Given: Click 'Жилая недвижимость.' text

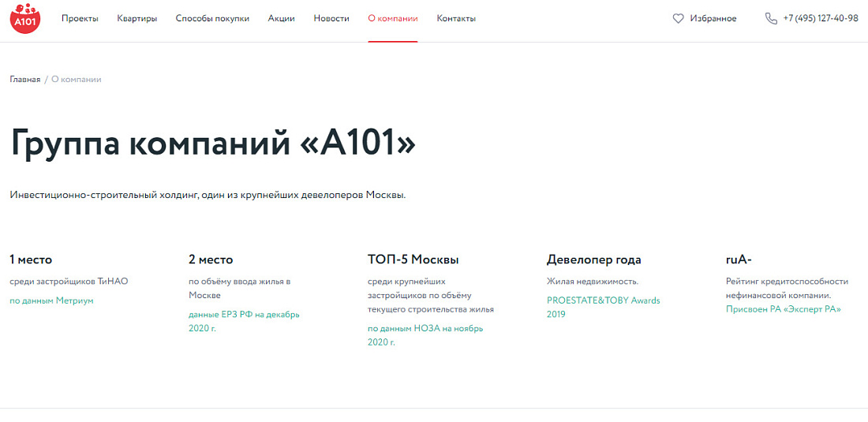Looking at the screenshot, I should tap(593, 282).
